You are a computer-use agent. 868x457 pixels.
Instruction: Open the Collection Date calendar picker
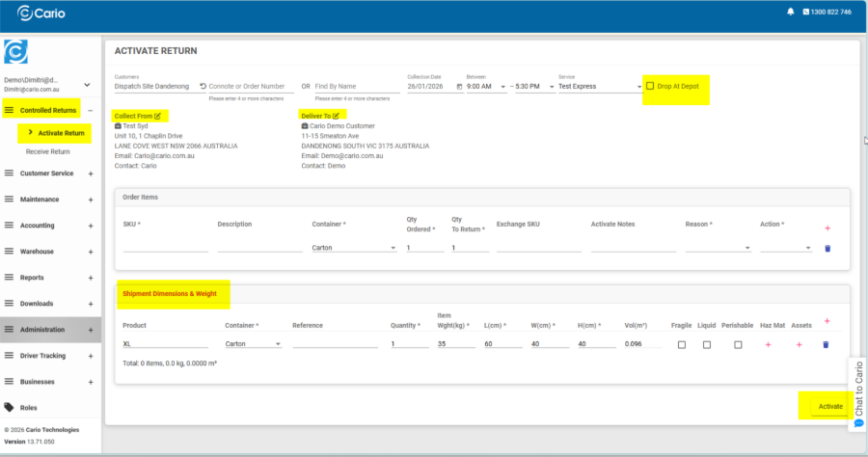[459, 87]
